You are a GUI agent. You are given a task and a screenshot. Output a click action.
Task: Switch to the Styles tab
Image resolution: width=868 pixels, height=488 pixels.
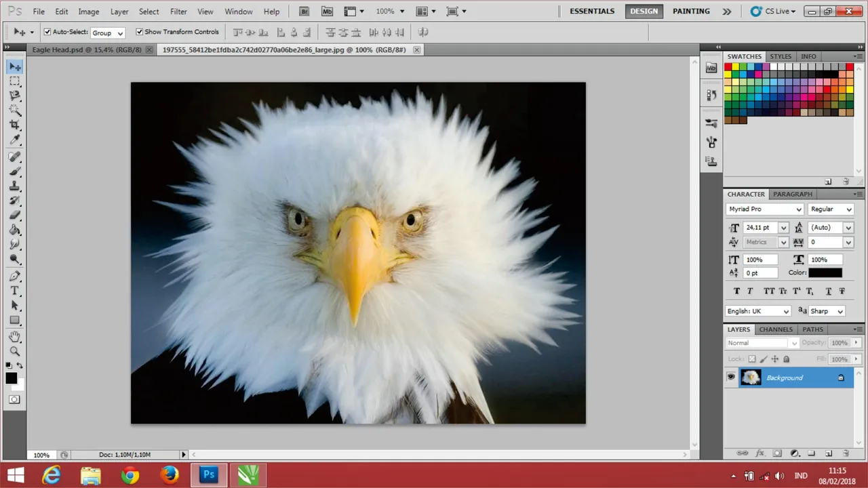point(781,57)
